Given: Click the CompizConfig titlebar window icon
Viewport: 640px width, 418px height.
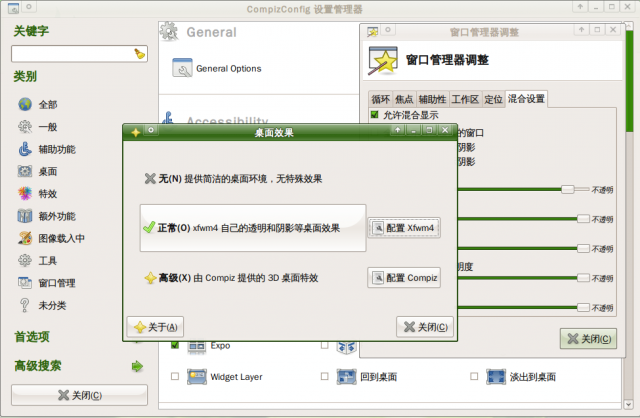Looking at the screenshot, I should 13,8.
